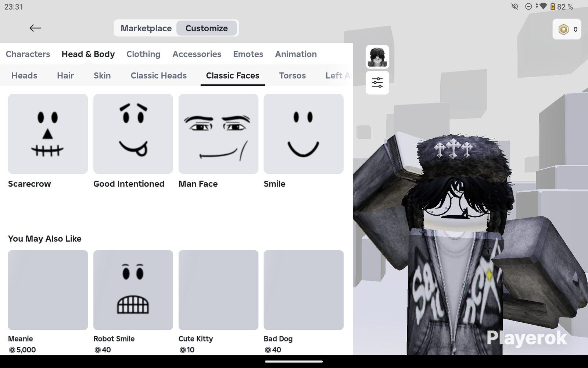Viewport: 588px width, 368px height.
Task: Open the Accessories tab
Action: 197,54
